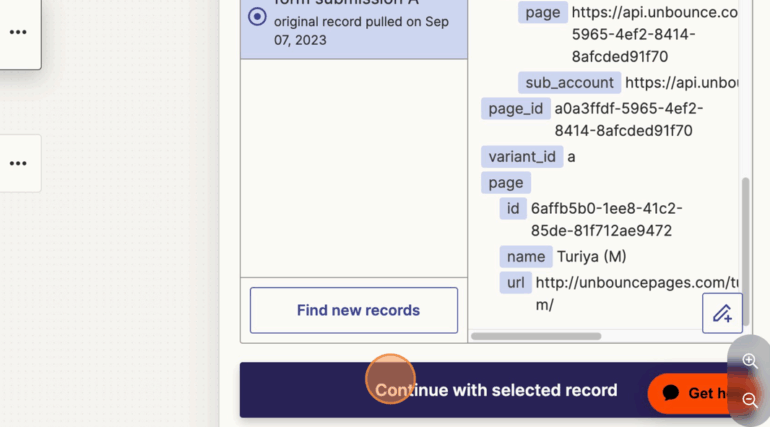The width and height of the screenshot is (770, 427).
Task: Click the page_id field label
Action: [515, 108]
